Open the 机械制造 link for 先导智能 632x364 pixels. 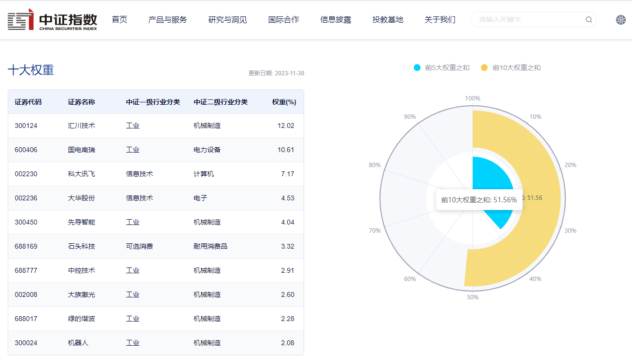tap(208, 222)
